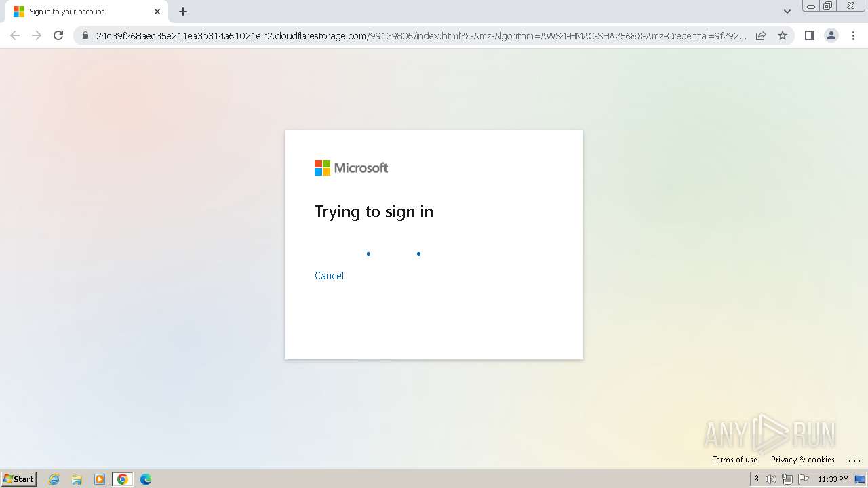Close the Chrome window
868x488 pixels.
coord(850,6)
